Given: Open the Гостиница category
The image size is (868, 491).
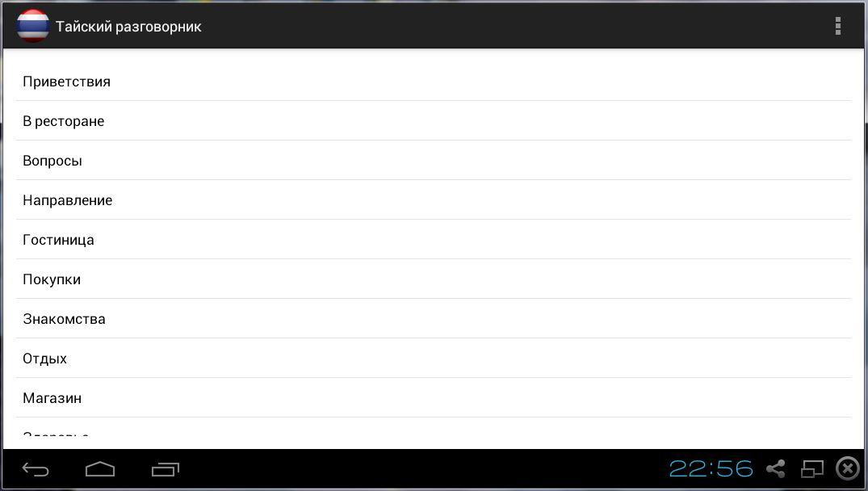Looking at the screenshot, I should pos(434,240).
